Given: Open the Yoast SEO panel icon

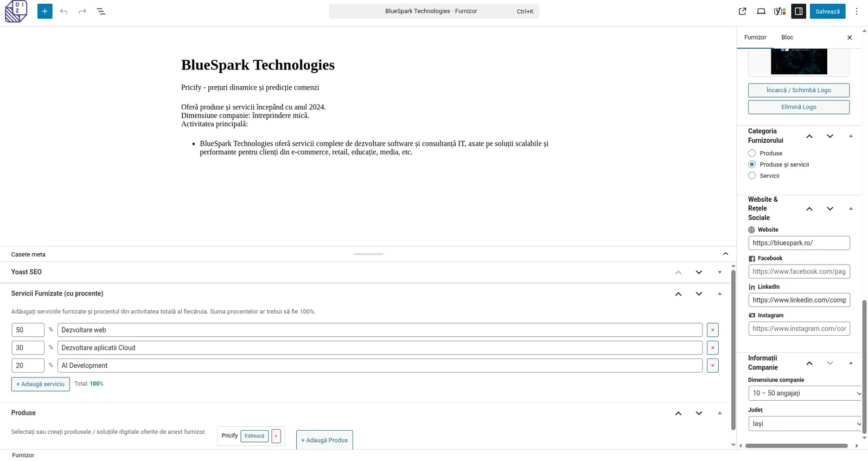Looking at the screenshot, I should pos(780,11).
